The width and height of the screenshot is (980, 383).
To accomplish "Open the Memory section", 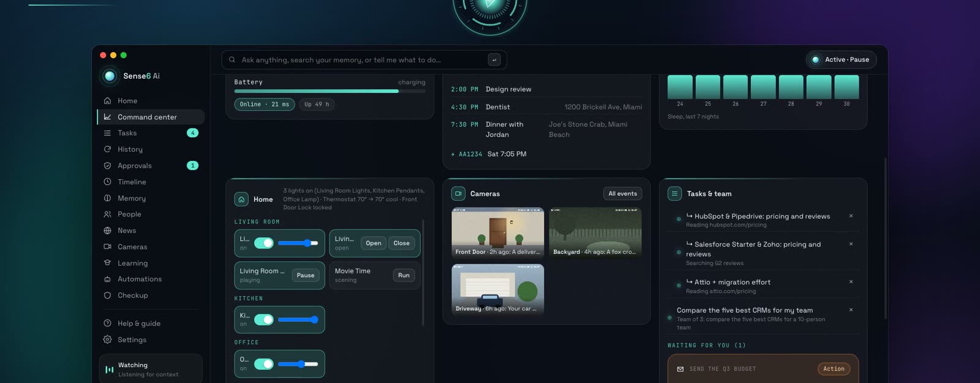I will 151,198.
